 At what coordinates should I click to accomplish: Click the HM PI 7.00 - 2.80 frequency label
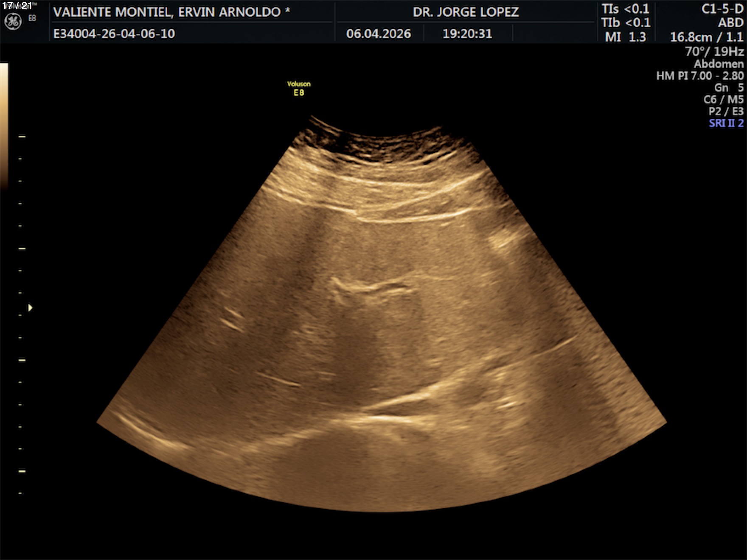click(699, 76)
